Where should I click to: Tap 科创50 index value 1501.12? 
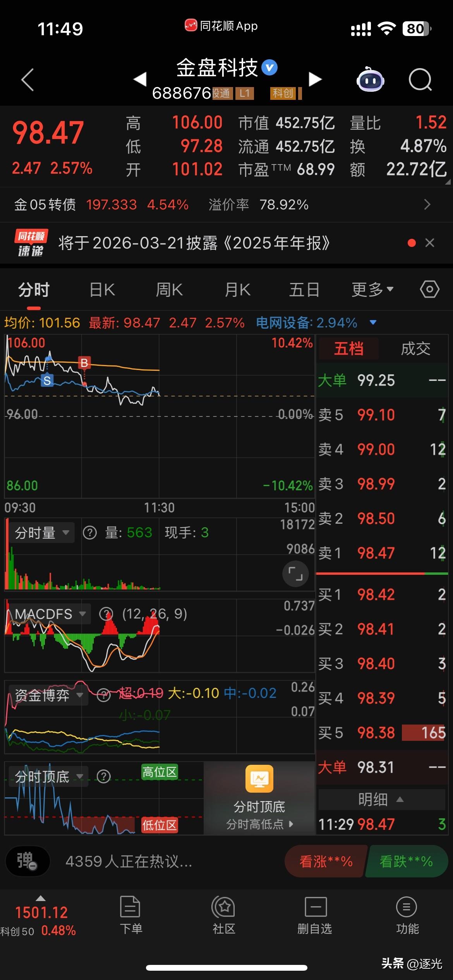[x=41, y=912]
